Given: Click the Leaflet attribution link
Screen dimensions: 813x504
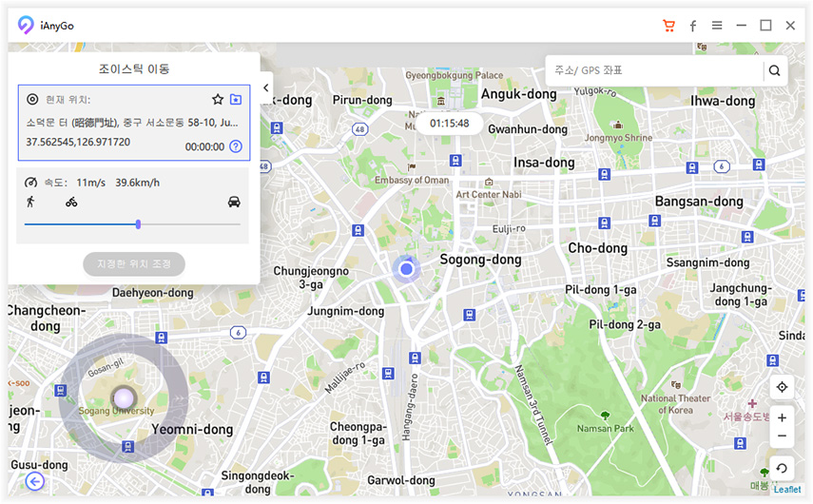Looking at the screenshot, I should pos(786,490).
